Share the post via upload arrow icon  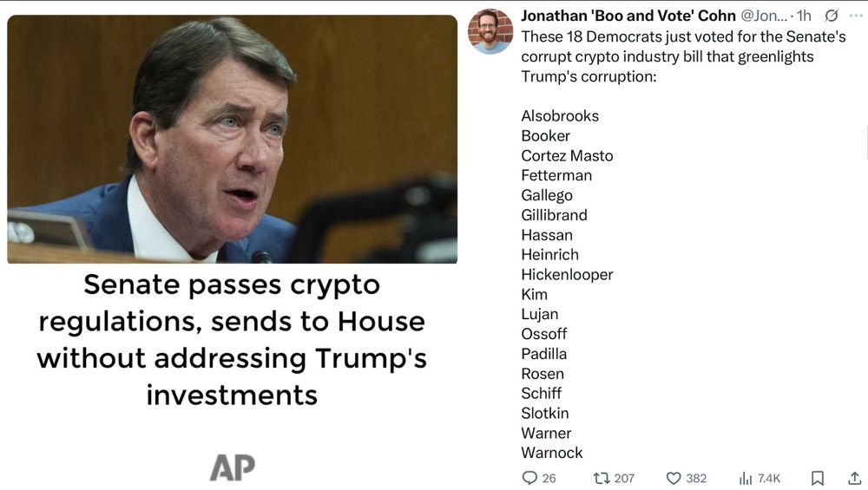[x=854, y=478]
